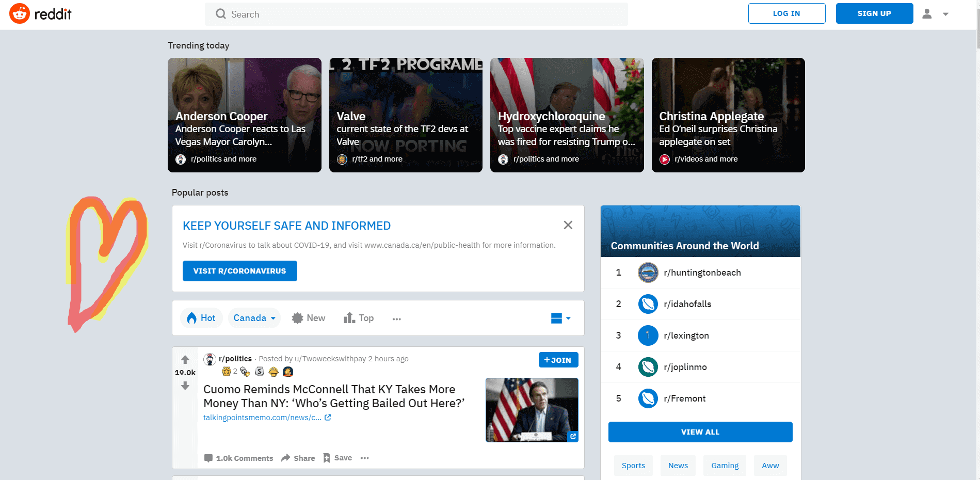Click the Gaming category chip

725,466
